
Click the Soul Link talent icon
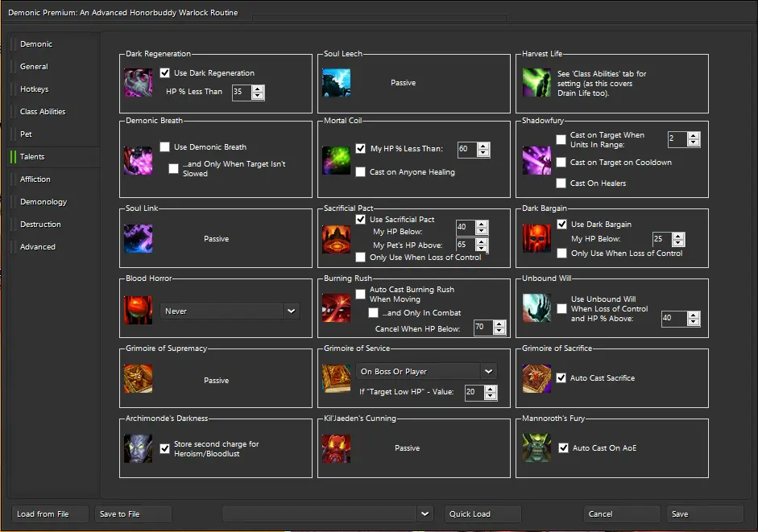[x=139, y=239]
